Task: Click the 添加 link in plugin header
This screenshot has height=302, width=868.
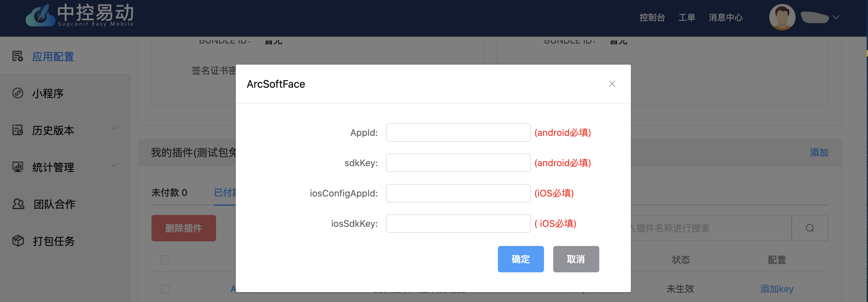Action: pos(819,153)
